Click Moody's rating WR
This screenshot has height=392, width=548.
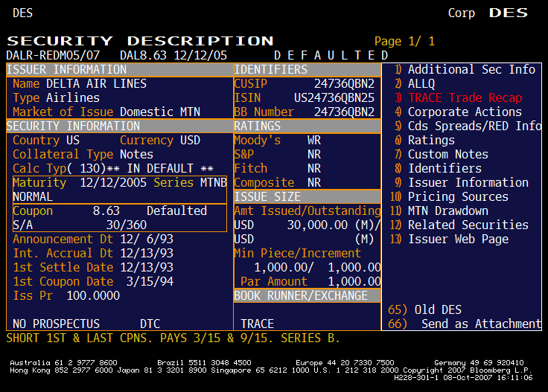[x=314, y=141]
